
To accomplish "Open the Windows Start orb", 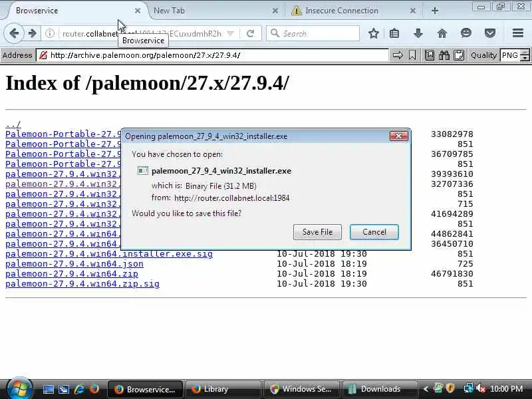I will (x=19, y=389).
